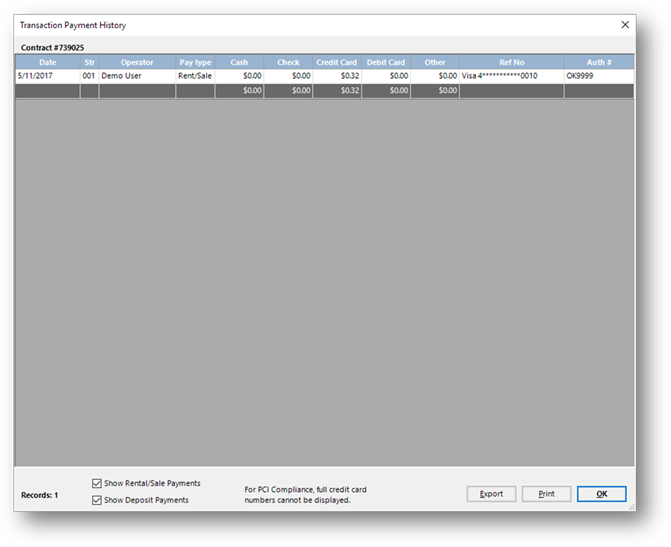
Task: Uncheck Show Deposit Payments checkbox
Action: [97, 500]
